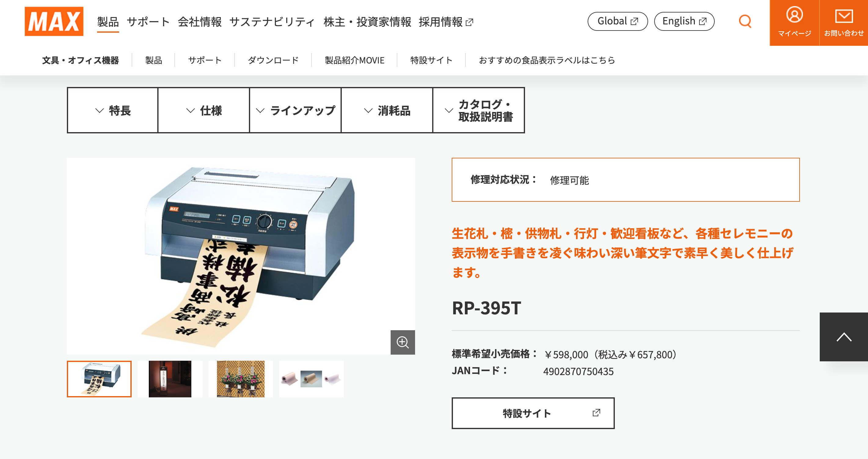Open the サポート main menu
The height and width of the screenshot is (459, 868).
pos(148,22)
